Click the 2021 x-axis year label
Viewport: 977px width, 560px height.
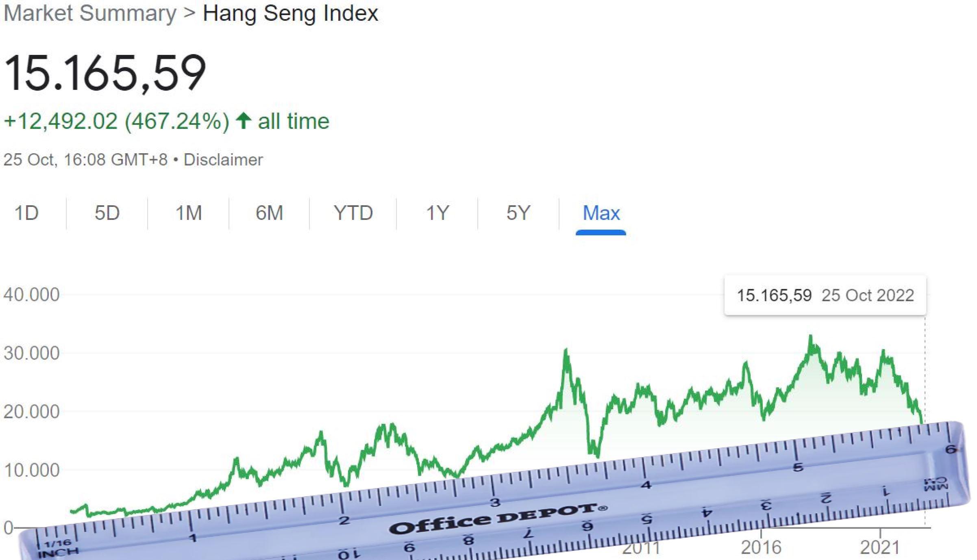(x=880, y=548)
